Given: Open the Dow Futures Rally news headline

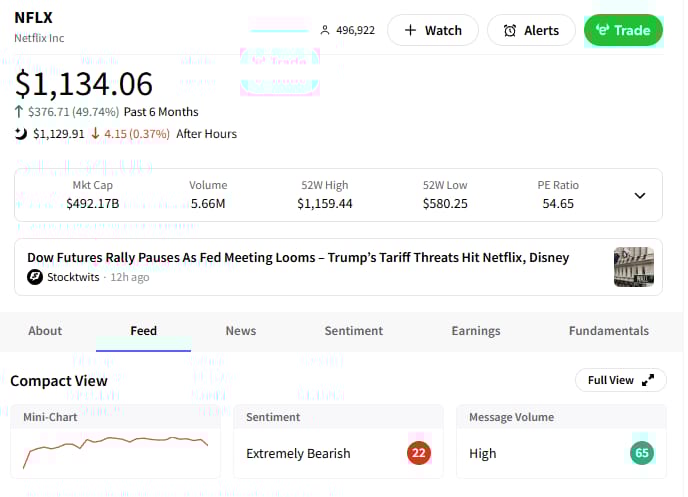Looking at the screenshot, I should pos(298,257).
